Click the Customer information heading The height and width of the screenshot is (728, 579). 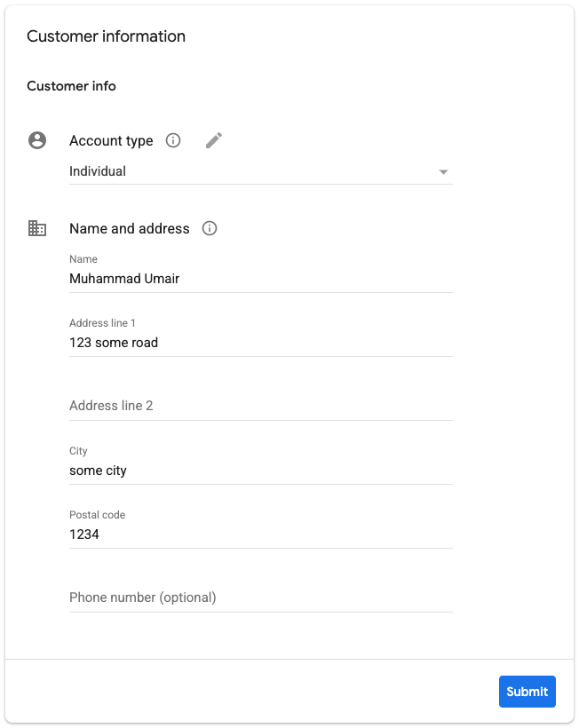(106, 36)
